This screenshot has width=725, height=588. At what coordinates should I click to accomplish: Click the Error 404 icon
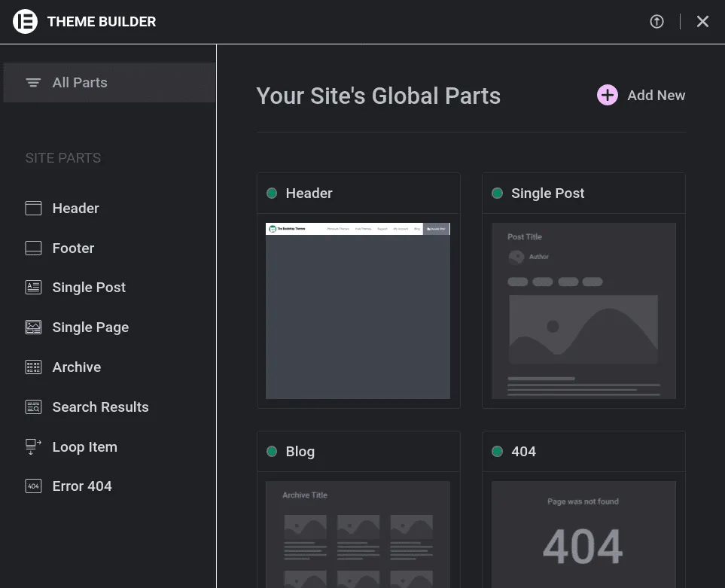33,486
